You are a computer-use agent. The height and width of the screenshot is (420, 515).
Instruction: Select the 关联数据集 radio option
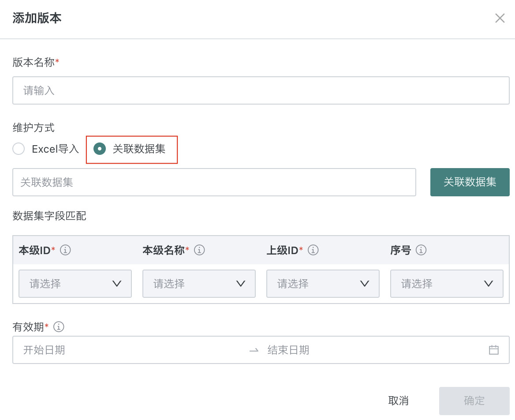point(100,149)
